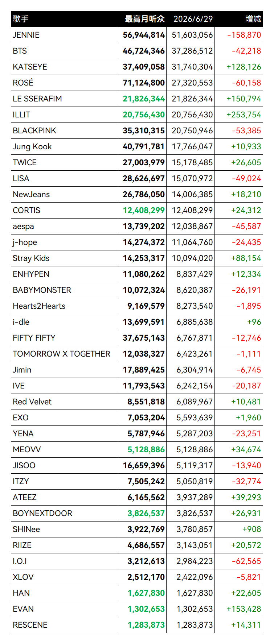Click the i-dle +96 change cell
The height and width of the screenshot is (644, 274).
pyautogui.click(x=254, y=322)
